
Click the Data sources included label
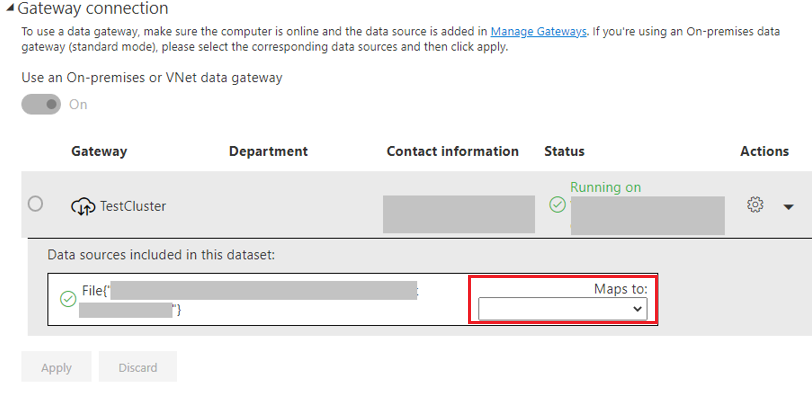pyautogui.click(x=161, y=255)
